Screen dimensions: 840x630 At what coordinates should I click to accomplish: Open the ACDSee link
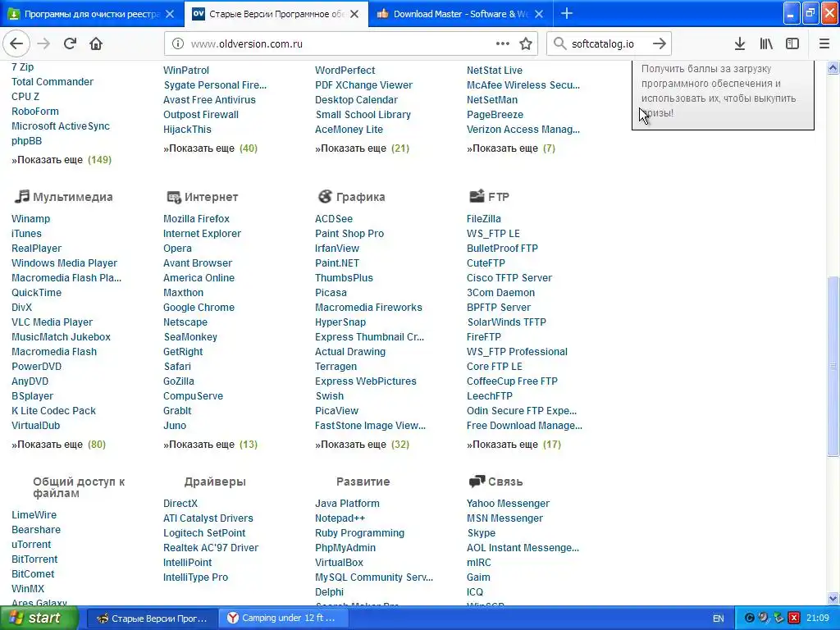coord(334,218)
